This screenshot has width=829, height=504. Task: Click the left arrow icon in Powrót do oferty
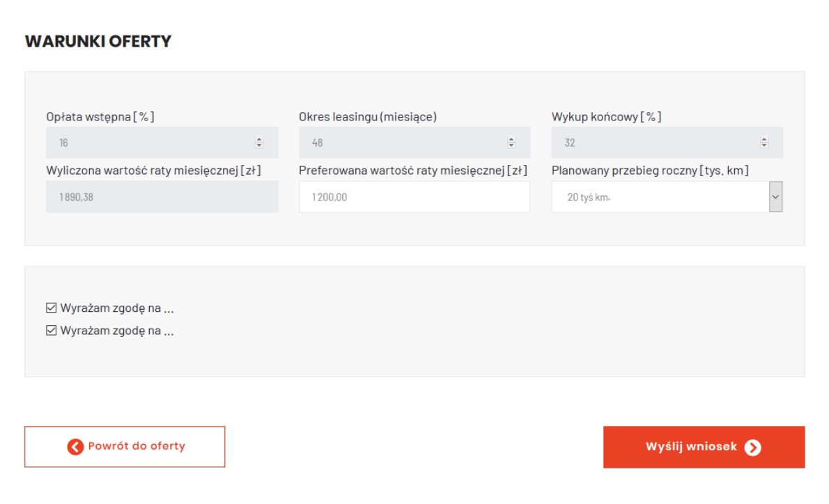[x=75, y=447]
